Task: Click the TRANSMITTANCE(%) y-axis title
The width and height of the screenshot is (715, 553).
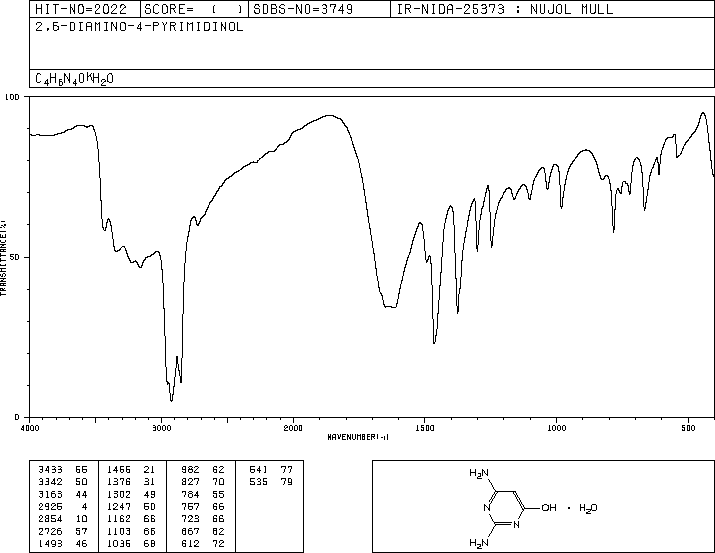Action: [x=3, y=258]
